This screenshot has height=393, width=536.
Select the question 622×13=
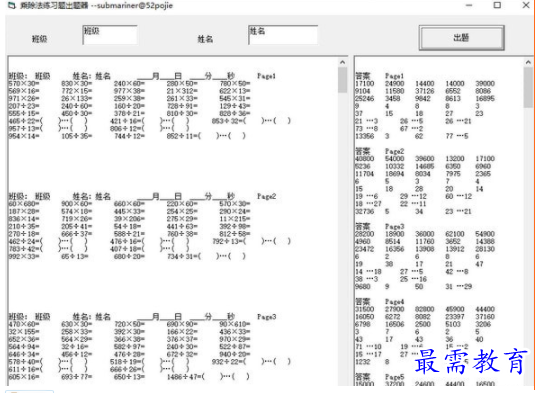(x=234, y=91)
